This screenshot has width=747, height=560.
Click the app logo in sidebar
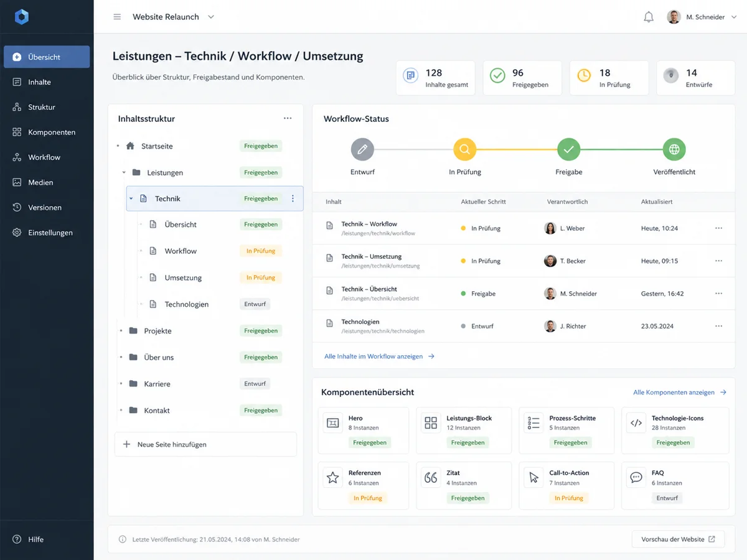pyautogui.click(x=22, y=17)
